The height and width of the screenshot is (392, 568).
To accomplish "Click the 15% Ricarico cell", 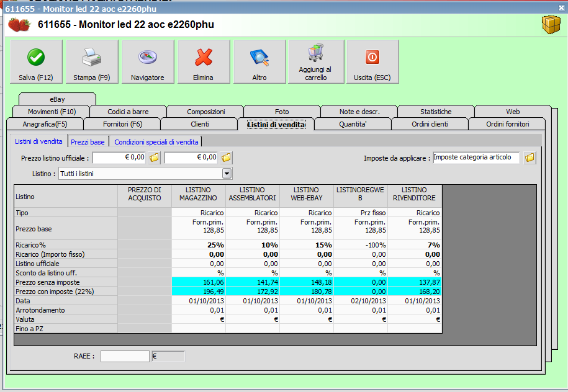I will [307, 245].
